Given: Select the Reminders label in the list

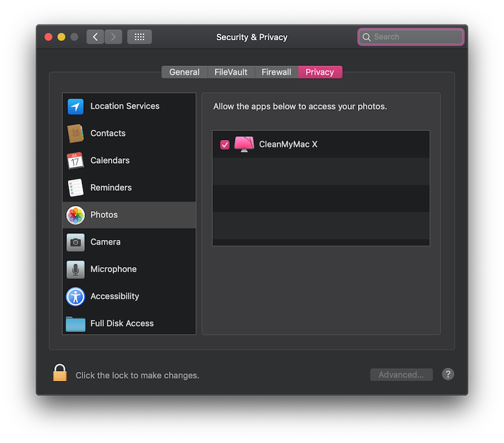Looking at the screenshot, I should tap(111, 188).
